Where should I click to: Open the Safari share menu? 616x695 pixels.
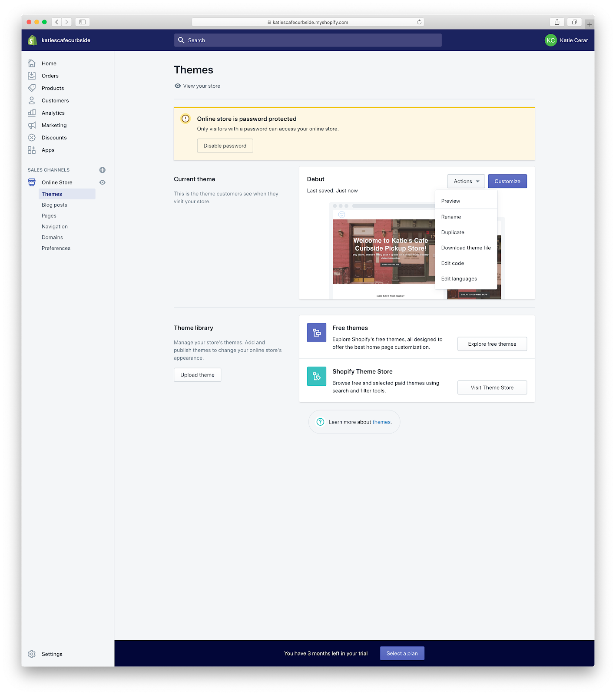[x=557, y=22]
